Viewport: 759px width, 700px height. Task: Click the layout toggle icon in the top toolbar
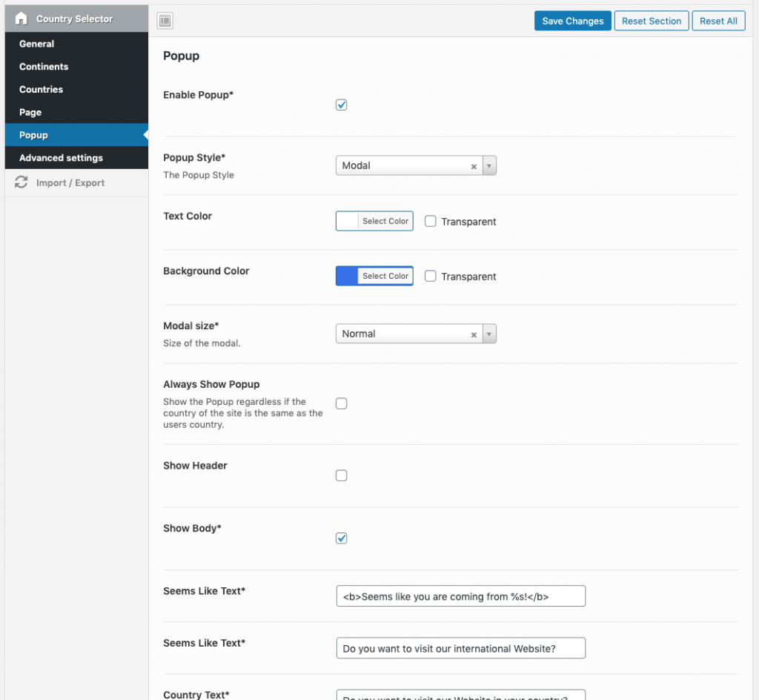[x=165, y=20]
